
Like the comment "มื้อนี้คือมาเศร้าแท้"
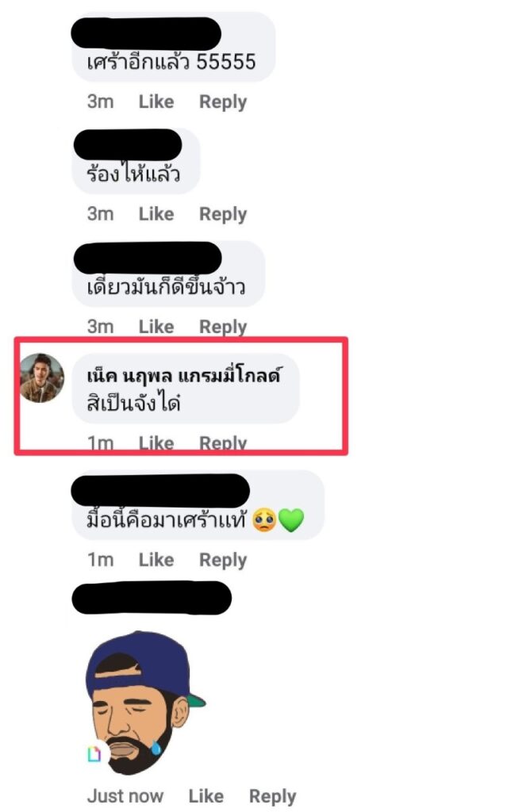(156, 560)
